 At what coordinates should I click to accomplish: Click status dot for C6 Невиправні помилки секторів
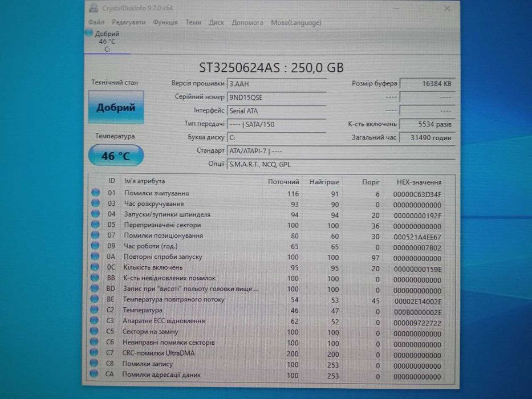(94, 341)
